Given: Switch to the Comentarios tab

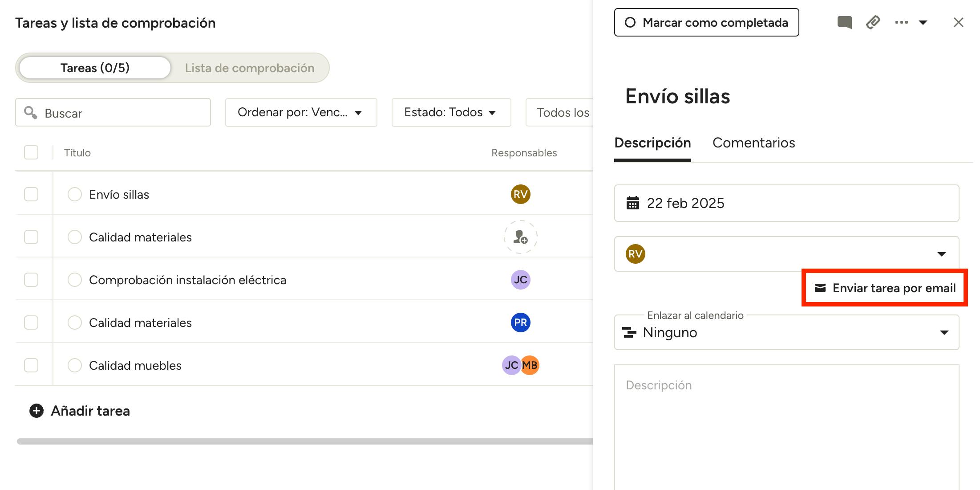Looking at the screenshot, I should click(x=753, y=143).
